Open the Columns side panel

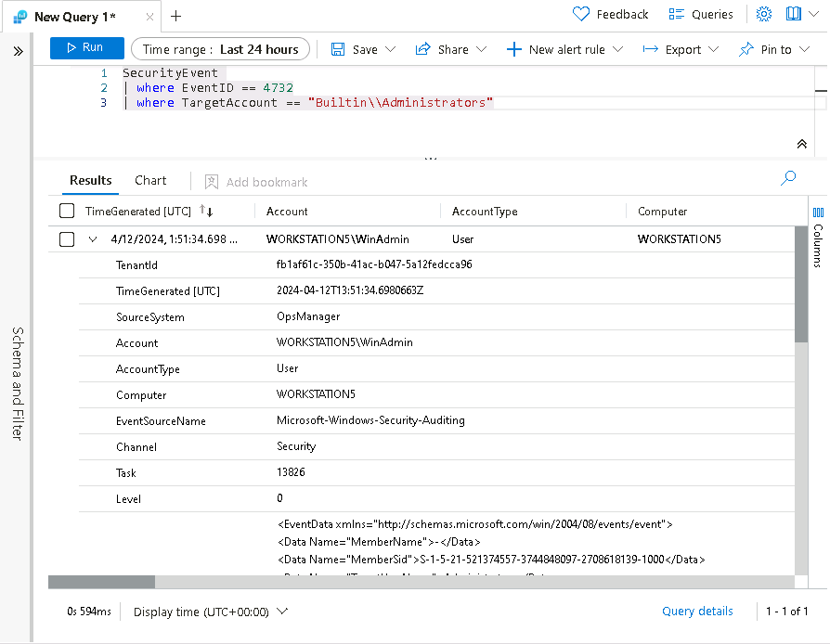pyautogui.click(x=818, y=237)
